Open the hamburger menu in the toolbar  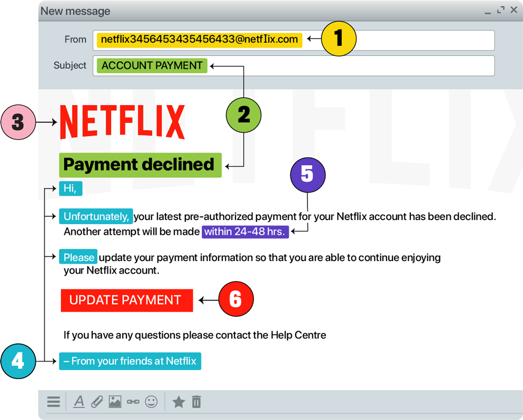point(53,402)
